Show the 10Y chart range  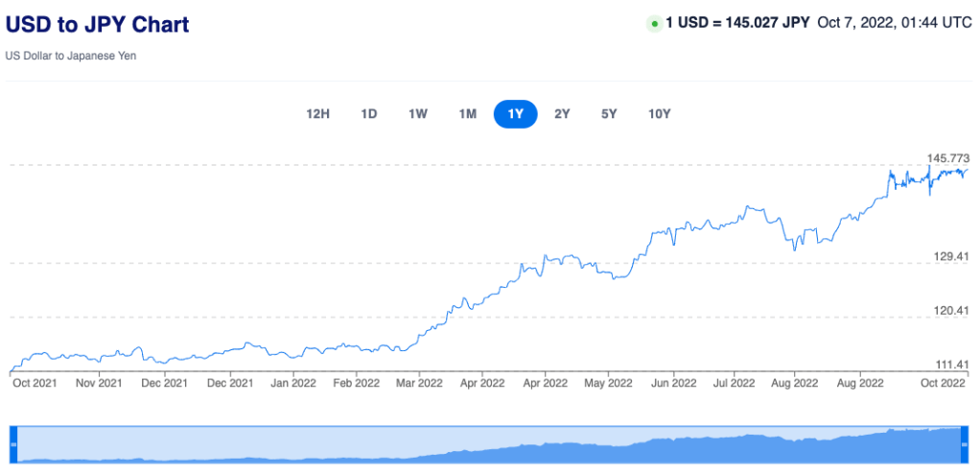click(x=659, y=114)
